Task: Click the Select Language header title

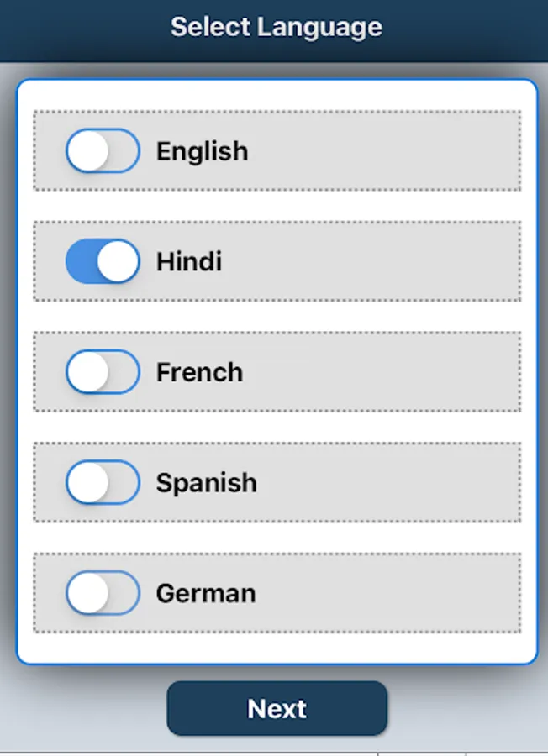Action: tap(276, 27)
